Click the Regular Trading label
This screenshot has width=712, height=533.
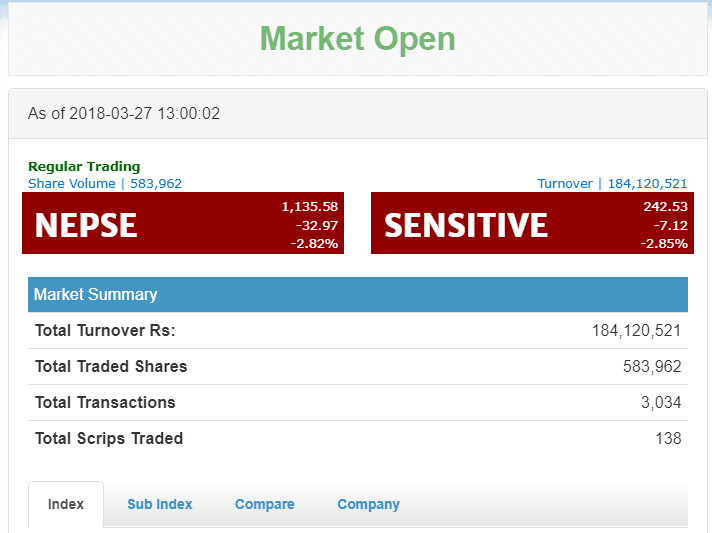coord(84,167)
